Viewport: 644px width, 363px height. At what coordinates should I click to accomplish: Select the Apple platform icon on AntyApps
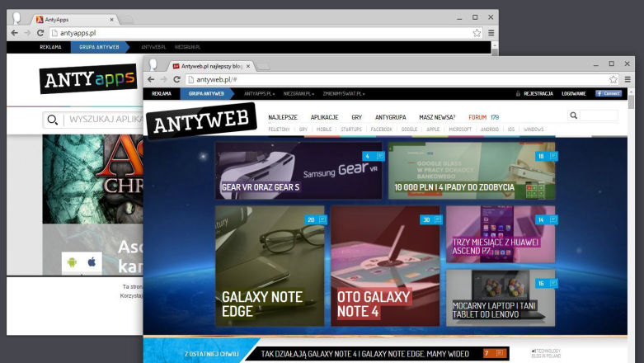(x=92, y=262)
